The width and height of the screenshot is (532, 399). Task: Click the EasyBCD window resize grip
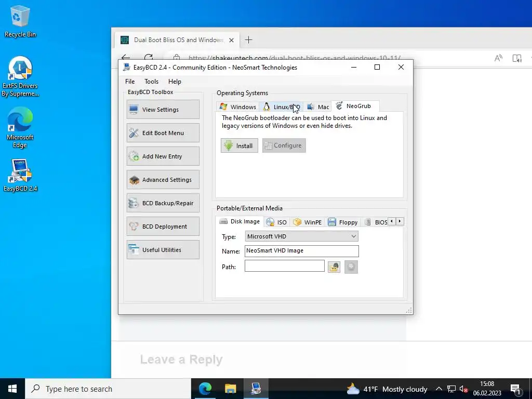[409, 311]
